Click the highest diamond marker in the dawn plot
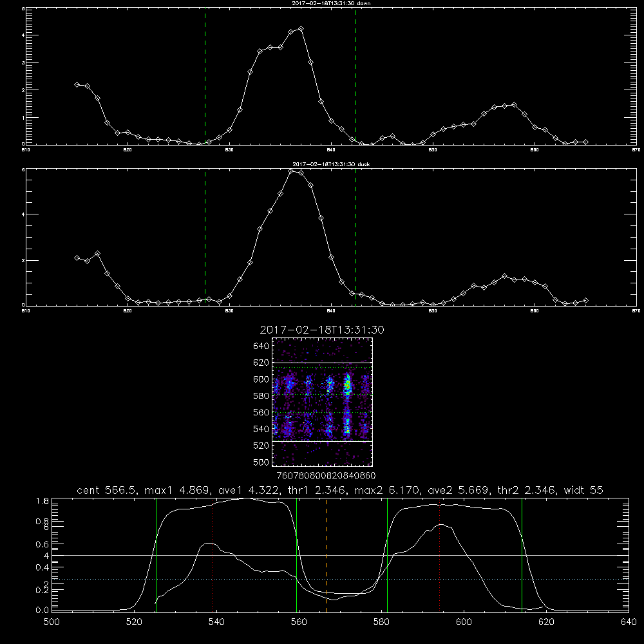 coord(301,29)
